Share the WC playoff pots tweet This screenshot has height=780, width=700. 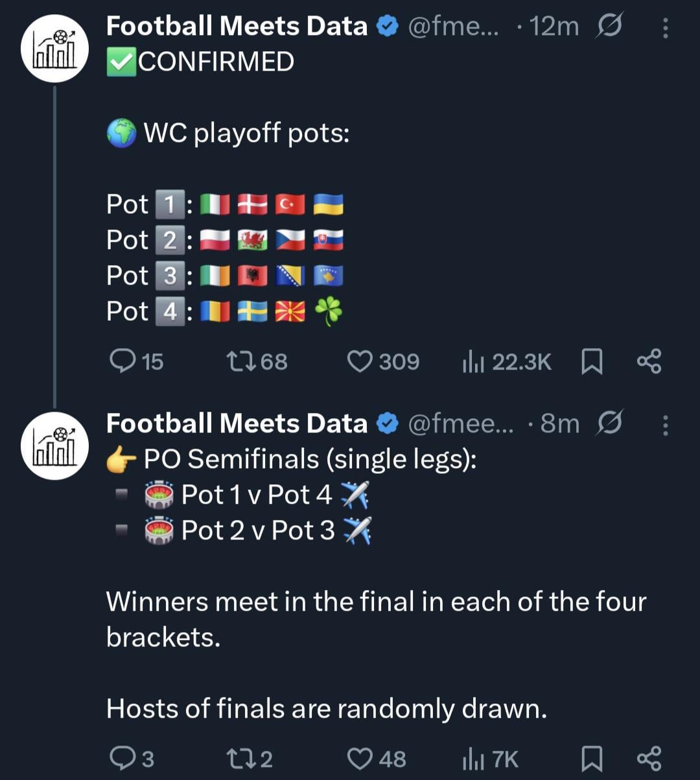pos(649,361)
